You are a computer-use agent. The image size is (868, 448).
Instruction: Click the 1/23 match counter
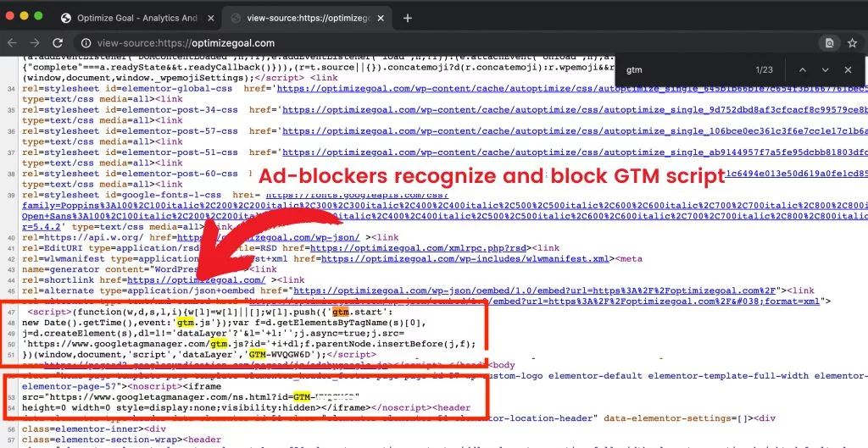coord(764,69)
